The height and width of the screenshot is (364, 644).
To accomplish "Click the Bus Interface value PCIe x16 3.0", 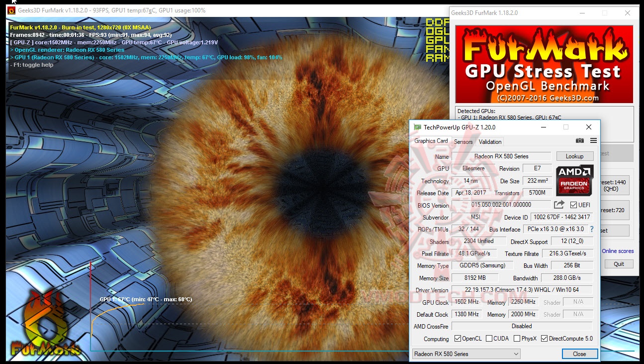I will 555,229.
